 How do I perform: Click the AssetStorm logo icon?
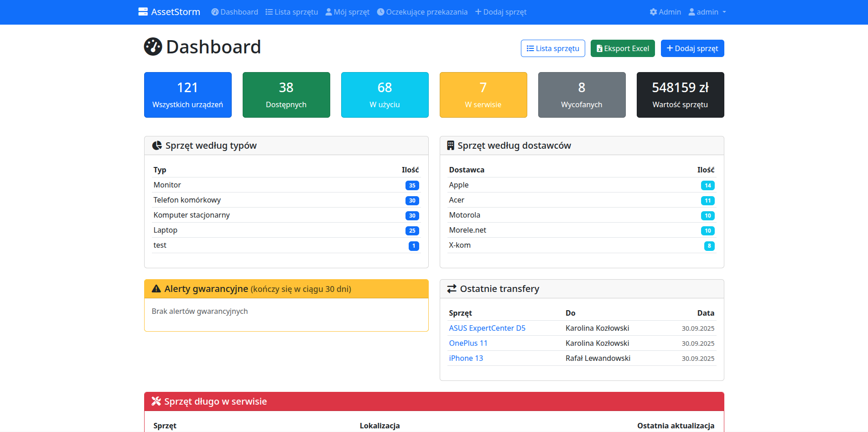pos(142,11)
